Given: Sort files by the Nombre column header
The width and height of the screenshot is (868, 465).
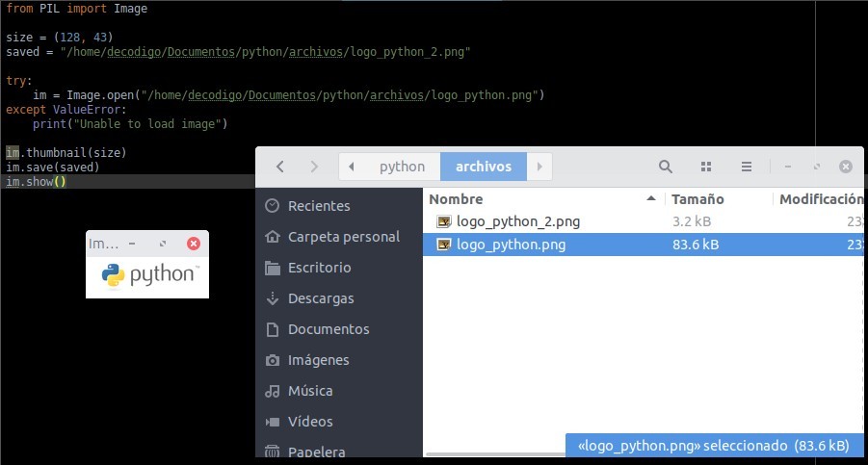Looking at the screenshot, I should pyautogui.click(x=456, y=198).
